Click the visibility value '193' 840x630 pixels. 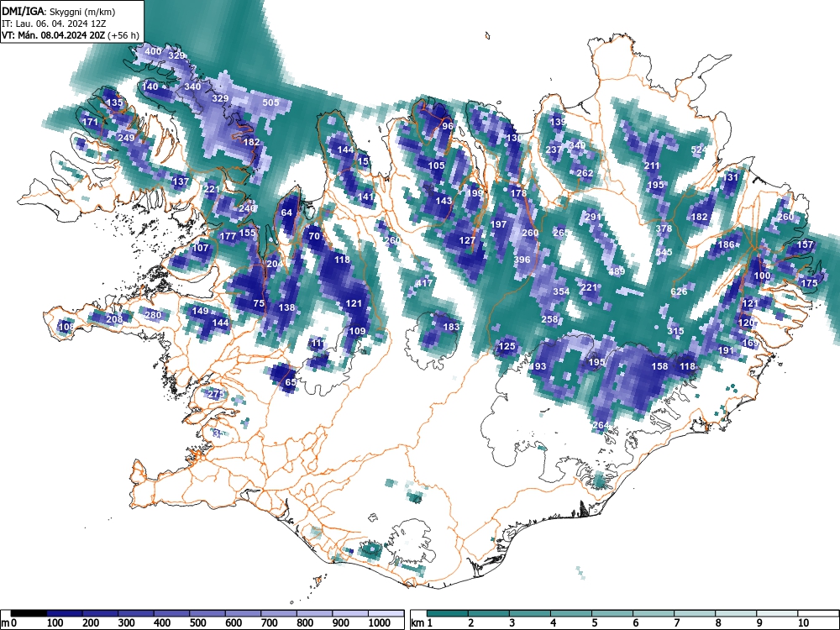point(538,366)
